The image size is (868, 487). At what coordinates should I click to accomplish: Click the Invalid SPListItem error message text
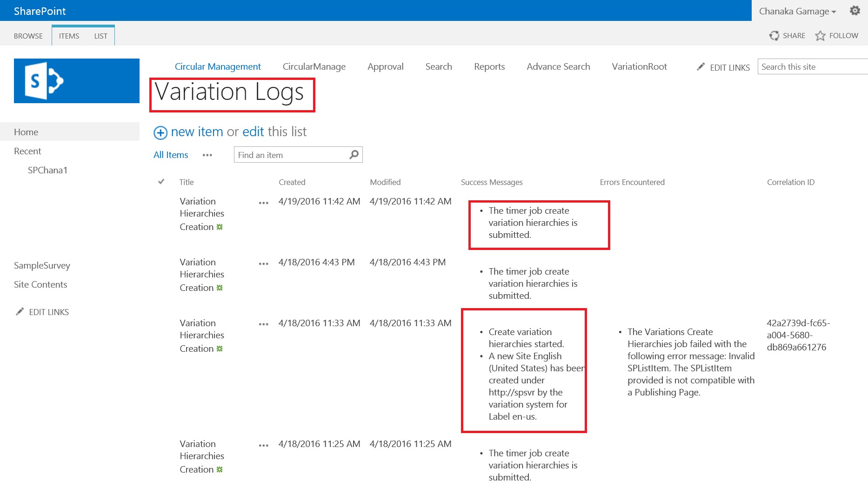tap(691, 362)
